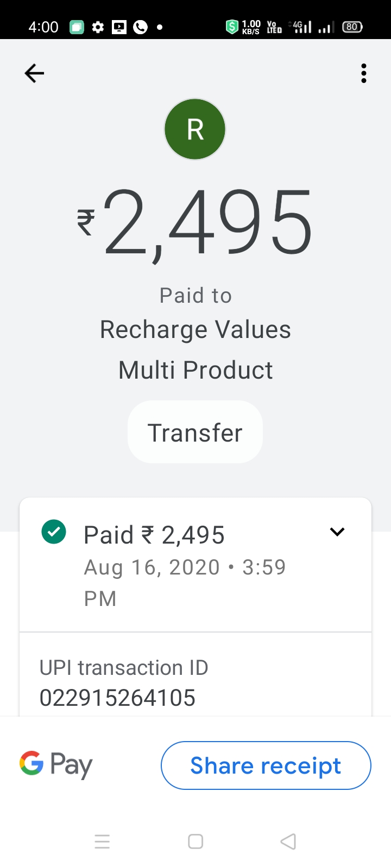
Task: Tap the settings gear notification icon
Action: (98, 27)
